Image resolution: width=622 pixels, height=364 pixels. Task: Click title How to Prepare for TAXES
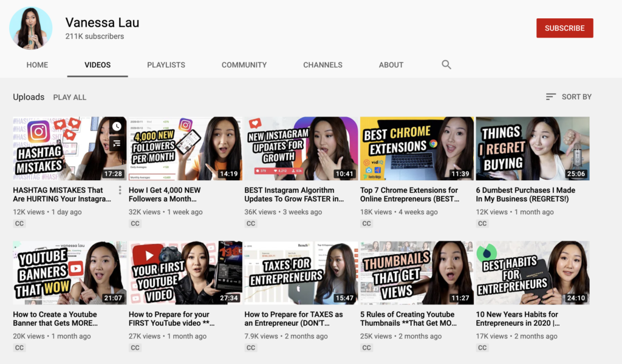point(293,319)
